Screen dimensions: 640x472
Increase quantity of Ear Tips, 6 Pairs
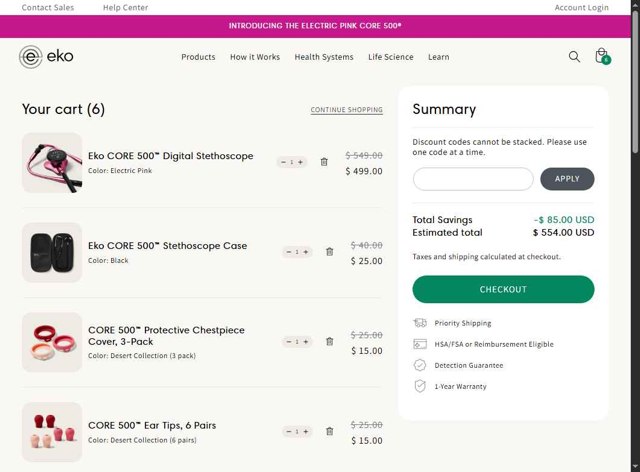coord(306,432)
